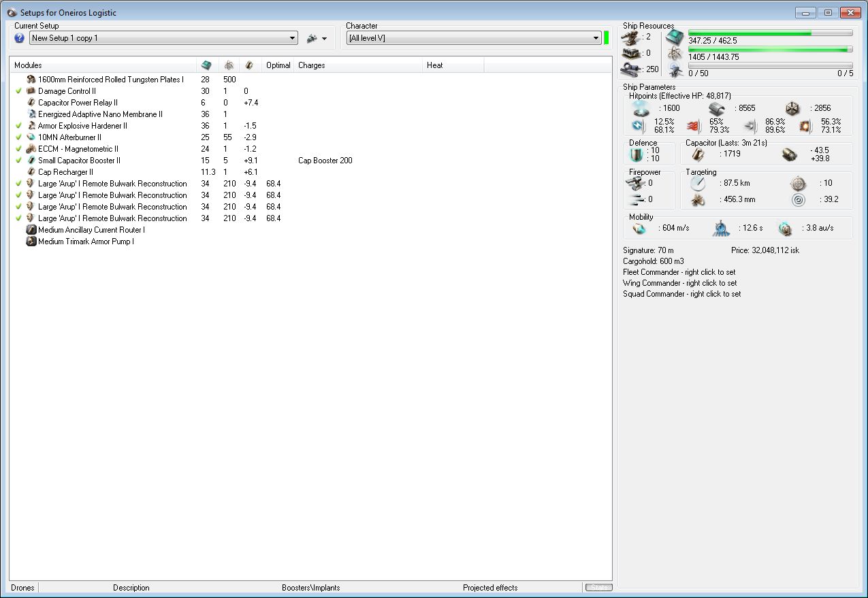Viewport: 868px width, 598px height.
Task: Click the drone bay 0 / 50 progress bar
Action: [x=771, y=65]
